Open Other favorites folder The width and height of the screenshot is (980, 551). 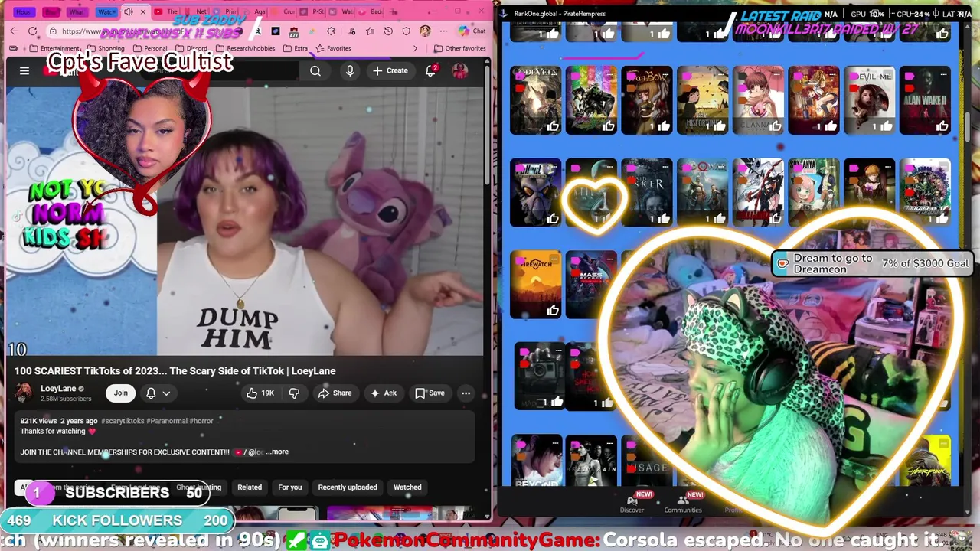tap(459, 48)
